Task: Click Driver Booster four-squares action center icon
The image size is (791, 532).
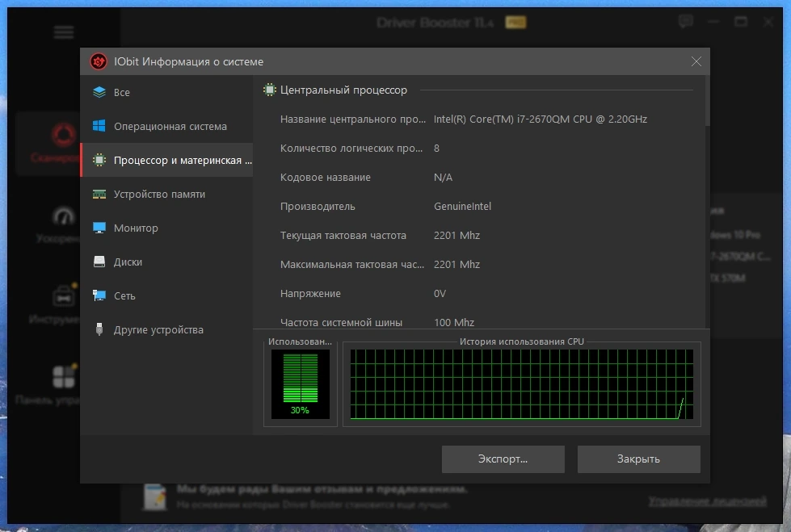Action: coord(64,376)
